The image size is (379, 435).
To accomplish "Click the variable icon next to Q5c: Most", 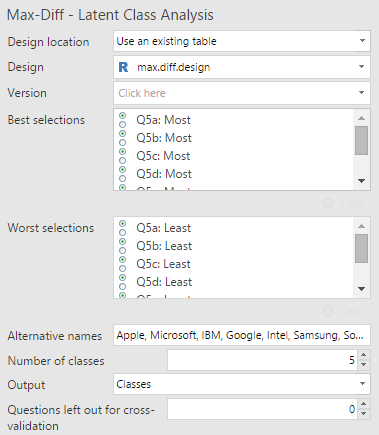I will point(123,156).
